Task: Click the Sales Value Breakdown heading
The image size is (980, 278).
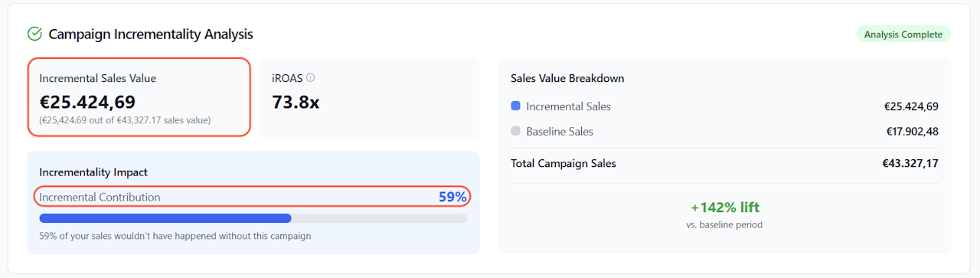Action: (567, 78)
